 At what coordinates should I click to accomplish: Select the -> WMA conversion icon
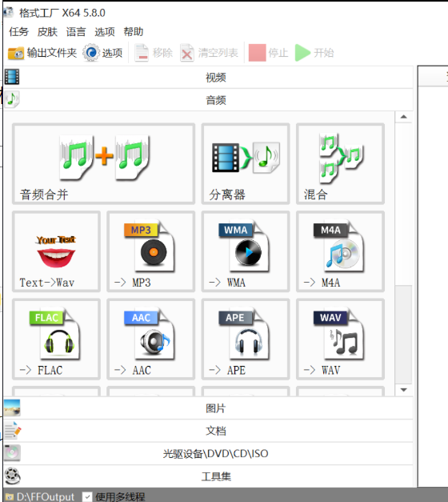pos(246,251)
